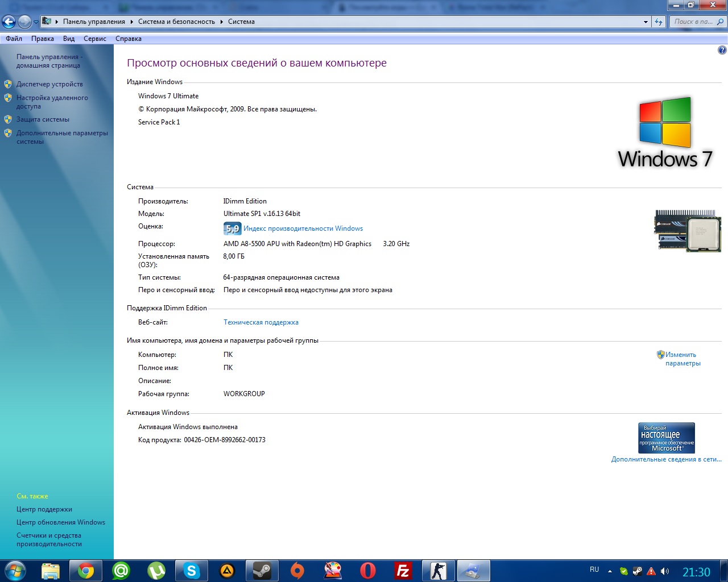Viewport: 728px width, 582px height.
Task: Open Центр поддержки
Action: pos(44,509)
